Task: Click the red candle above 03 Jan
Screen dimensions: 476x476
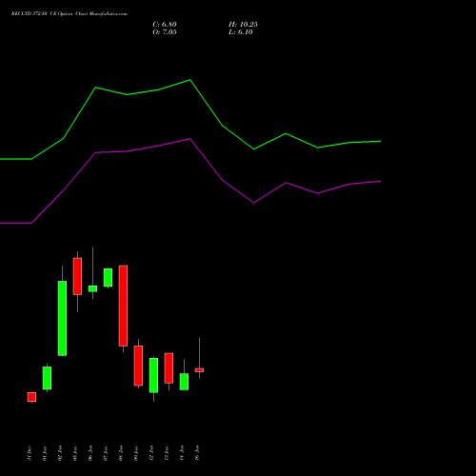Action: pos(77,276)
